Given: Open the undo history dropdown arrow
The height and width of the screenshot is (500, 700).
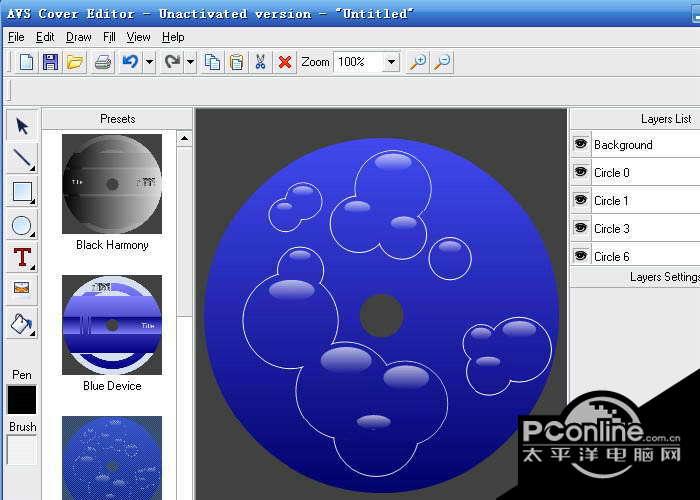Looking at the screenshot, I should (x=150, y=62).
